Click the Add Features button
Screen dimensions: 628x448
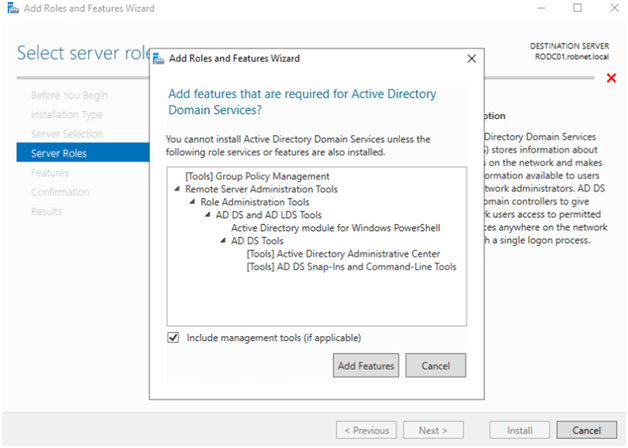(366, 366)
